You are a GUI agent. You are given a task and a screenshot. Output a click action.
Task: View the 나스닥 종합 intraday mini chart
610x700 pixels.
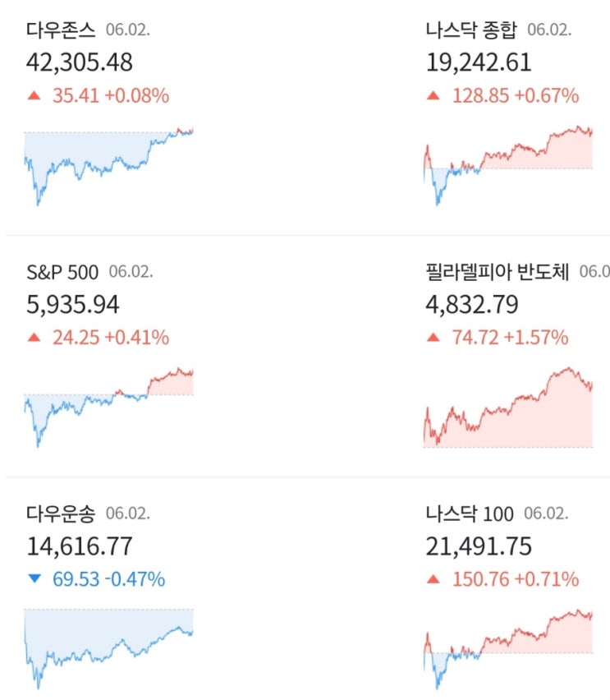click(508, 164)
